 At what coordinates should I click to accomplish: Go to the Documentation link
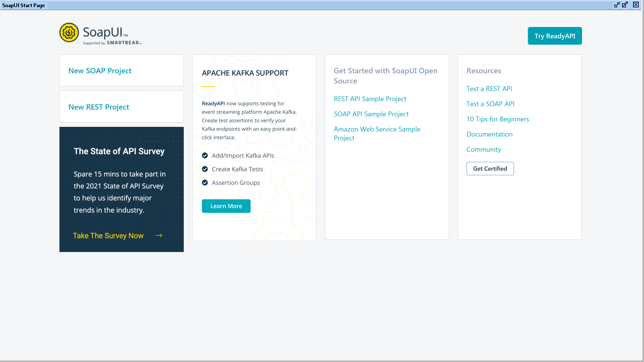(489, 134)
